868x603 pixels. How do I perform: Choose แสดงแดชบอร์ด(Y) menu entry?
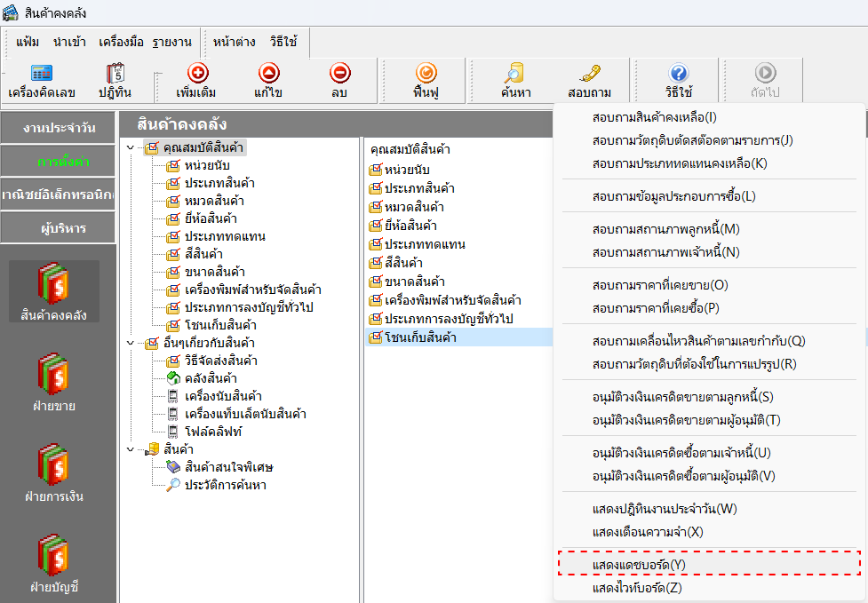coord(709,564)
